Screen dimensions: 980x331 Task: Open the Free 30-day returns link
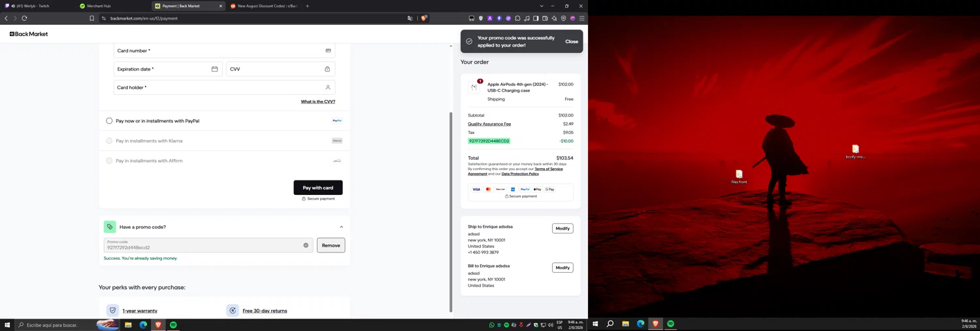point(265,311)
